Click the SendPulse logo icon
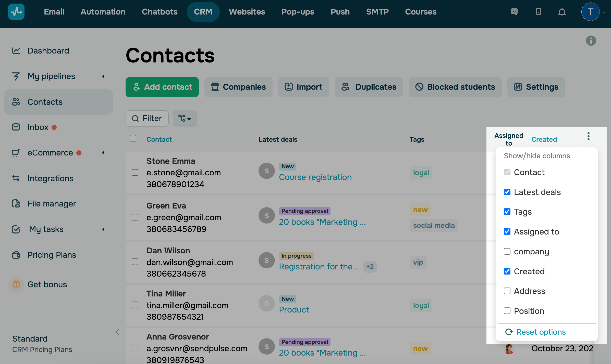Screen dimensions: 611x364 (x=16, y=12)
